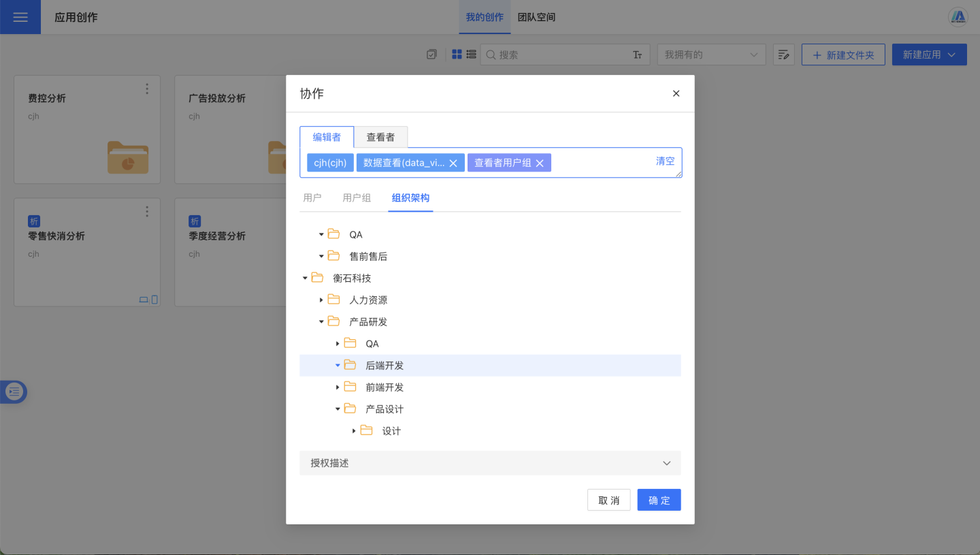The width and height of the screenshot is (980, 555).
Task: Click the grid view icon
Action: click(x=457, y=54)
